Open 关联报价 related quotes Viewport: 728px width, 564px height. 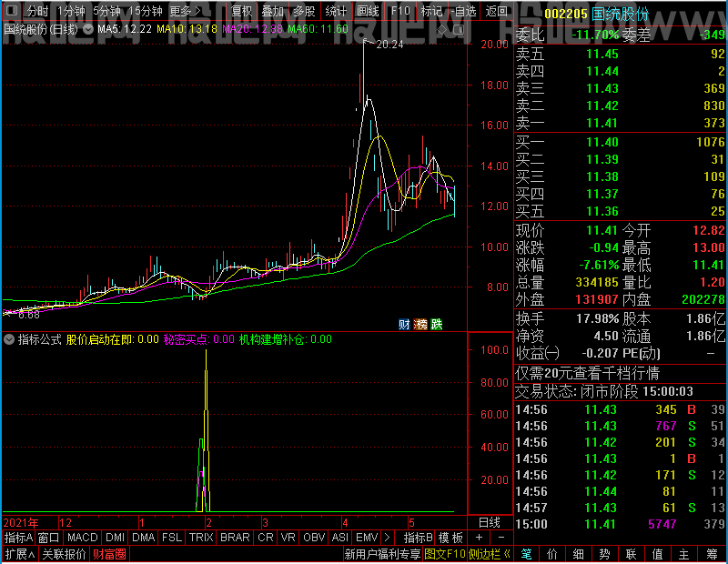[x=64, y=554]
